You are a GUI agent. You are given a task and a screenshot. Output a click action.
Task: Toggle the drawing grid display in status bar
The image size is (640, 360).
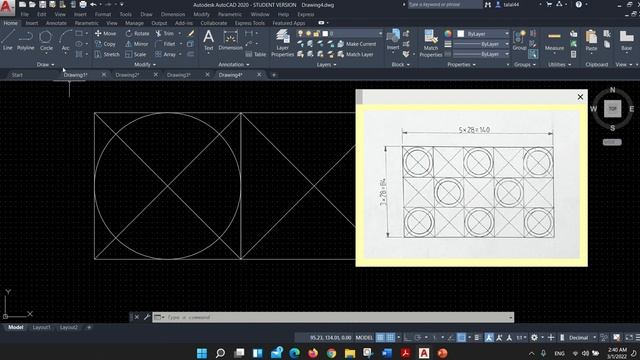pos(380,338)
